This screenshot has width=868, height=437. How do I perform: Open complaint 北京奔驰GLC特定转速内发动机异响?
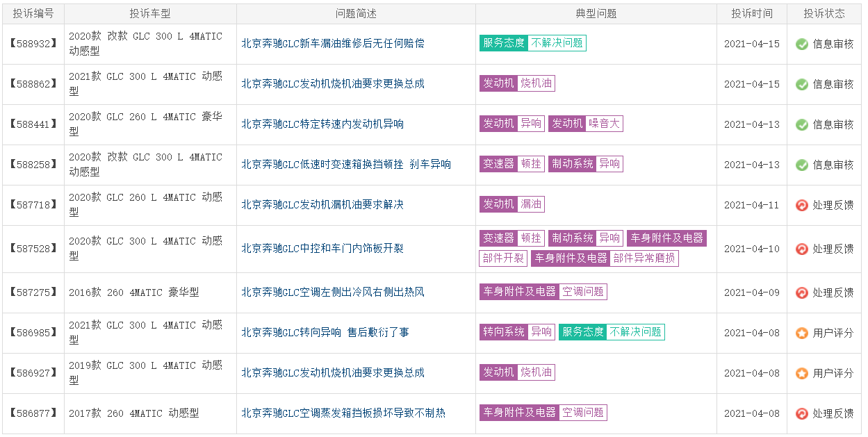coord(322,124)
